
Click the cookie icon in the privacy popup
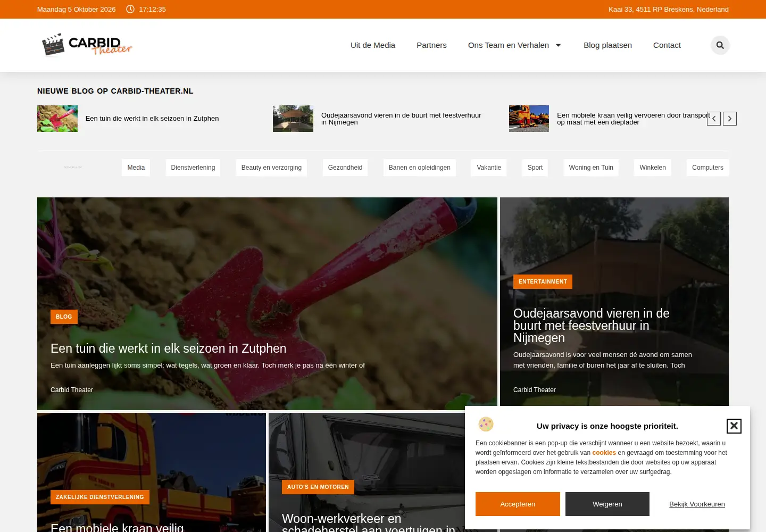click(486, 424)
